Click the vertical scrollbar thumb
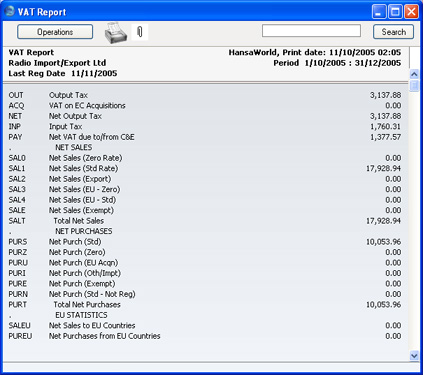The image size is (423, 375). (414, 85)
